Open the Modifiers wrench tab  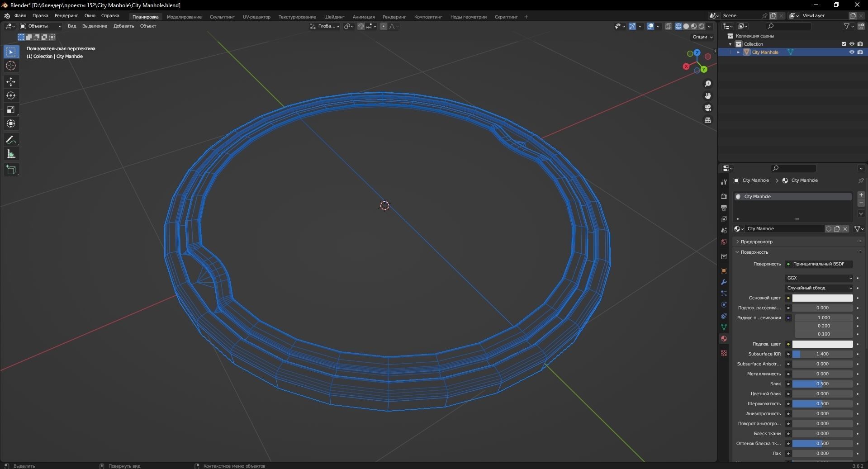pos(724,282)
